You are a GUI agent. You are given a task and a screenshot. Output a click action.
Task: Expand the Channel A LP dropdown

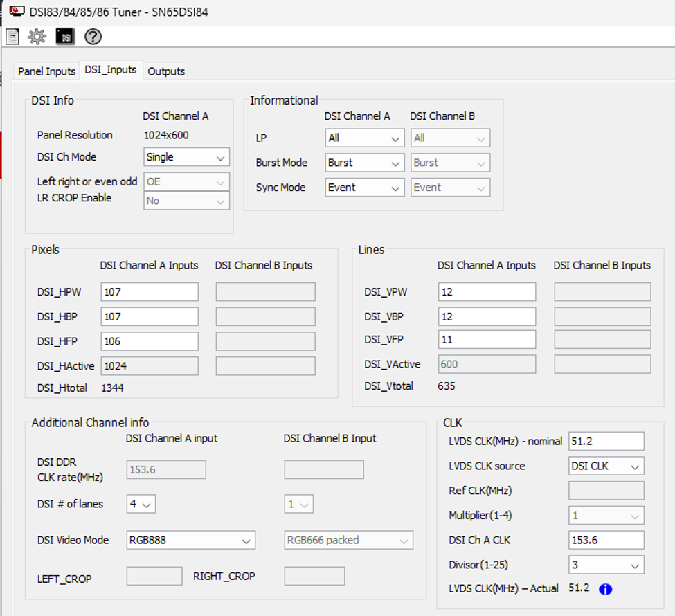(x=365, y=138)
